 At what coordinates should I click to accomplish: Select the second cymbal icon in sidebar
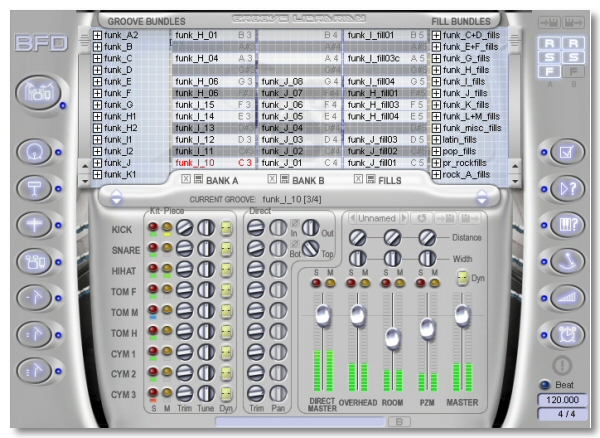coord(34,335)
